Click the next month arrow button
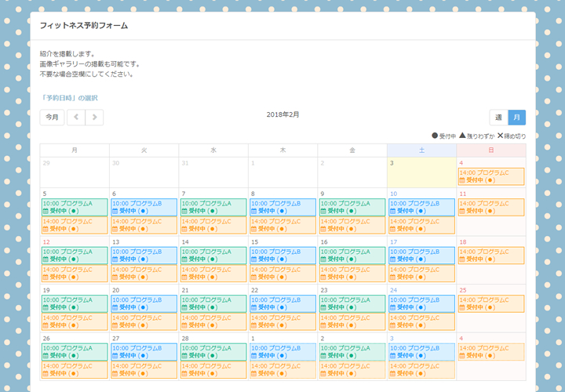The width and height of the screenshot is (565, 392). pyautogui.click(x=94, y=118)
